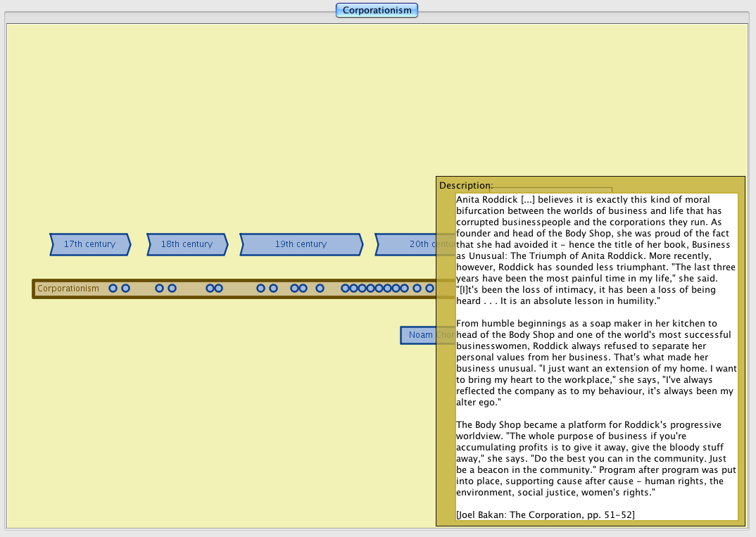Select the fourth circle marker on the timeline
The width and height of the screenshot is (756, 537).
pyautogui.click(x=172, y=289)
